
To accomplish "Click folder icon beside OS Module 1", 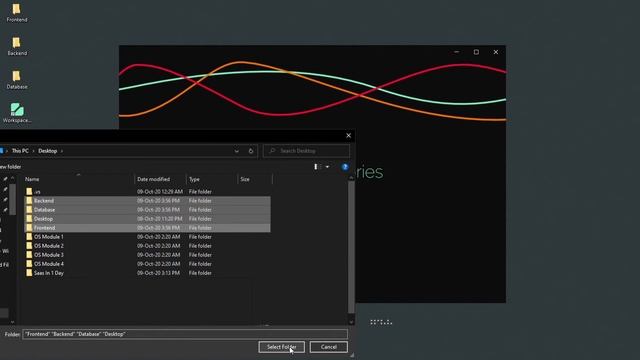I will (x=29, y=237).
